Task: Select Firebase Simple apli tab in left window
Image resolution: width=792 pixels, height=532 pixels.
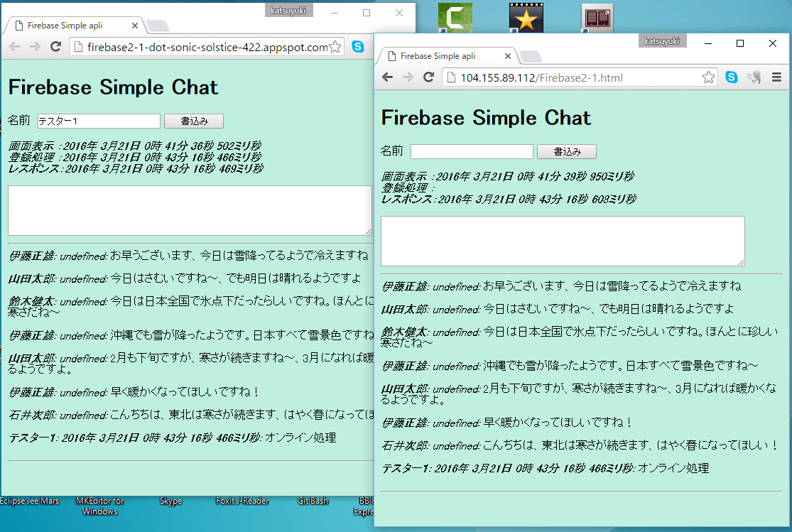Action: 75,26
